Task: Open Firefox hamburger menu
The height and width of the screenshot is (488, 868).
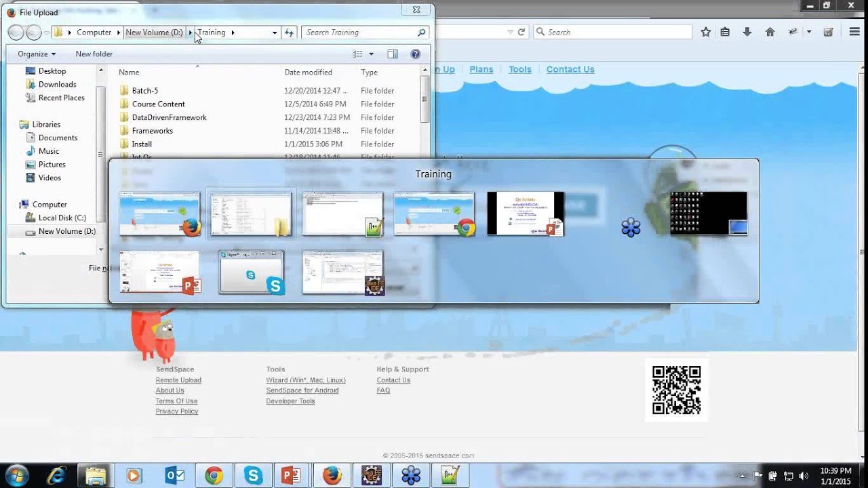Action: 854,32
